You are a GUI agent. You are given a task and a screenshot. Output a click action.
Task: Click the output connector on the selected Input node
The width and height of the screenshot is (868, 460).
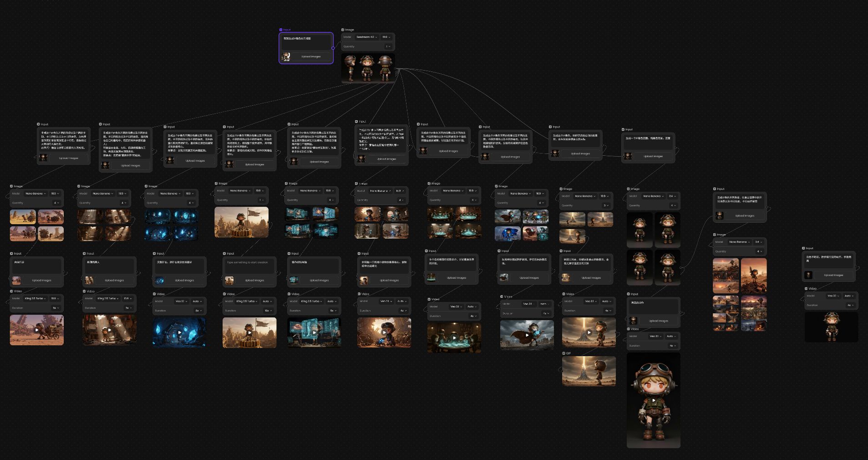coord(333,48)
